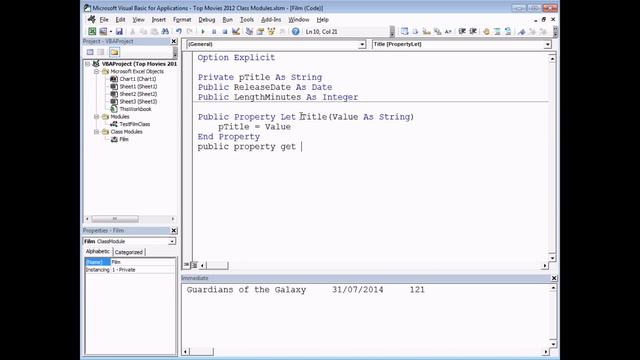Viewport: 640px width, 360px height.
Task: Select ThisWorkbook in the project tree
Action: tap(135, 109)
